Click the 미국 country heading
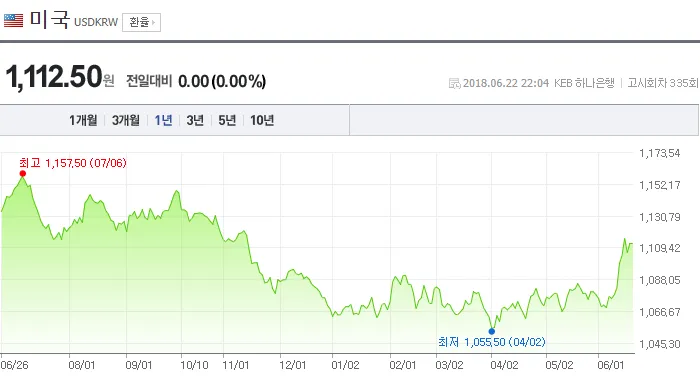This screenshot has height=380, width=700. coord(50,20)
